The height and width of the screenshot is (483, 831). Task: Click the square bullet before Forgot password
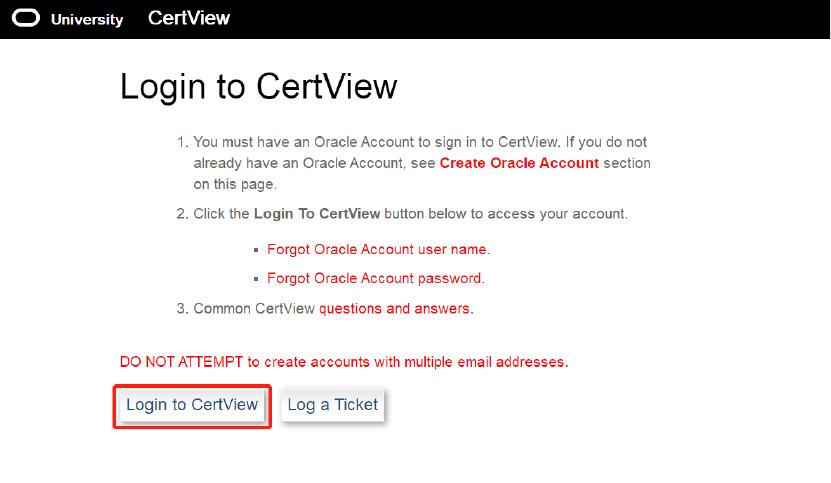(257, 280)
